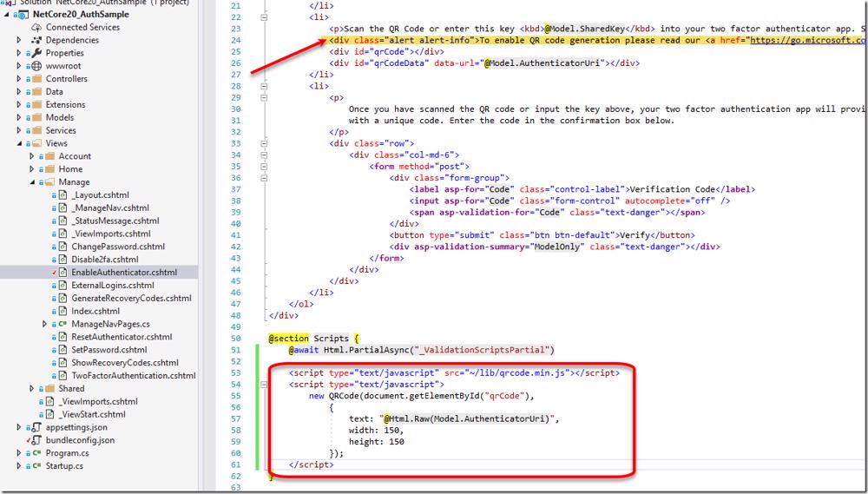This screenshot has width=868, height=494.
Task: Collapse the form-group div at line 36
Action: pos(264,178)
